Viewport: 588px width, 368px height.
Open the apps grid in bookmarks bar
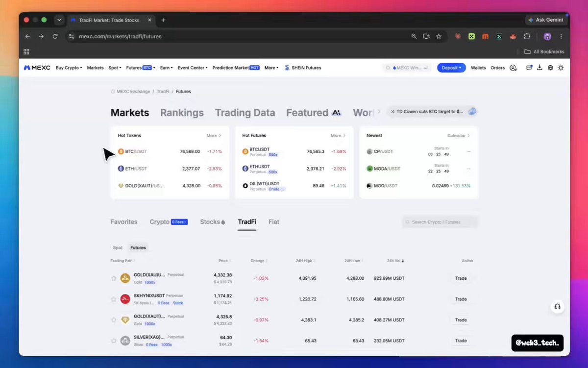[x=26, y=51]
